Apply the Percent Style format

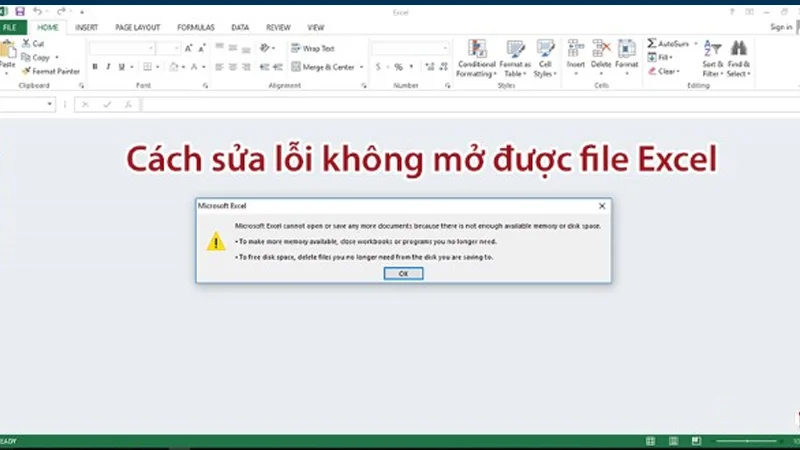(398, 67)
